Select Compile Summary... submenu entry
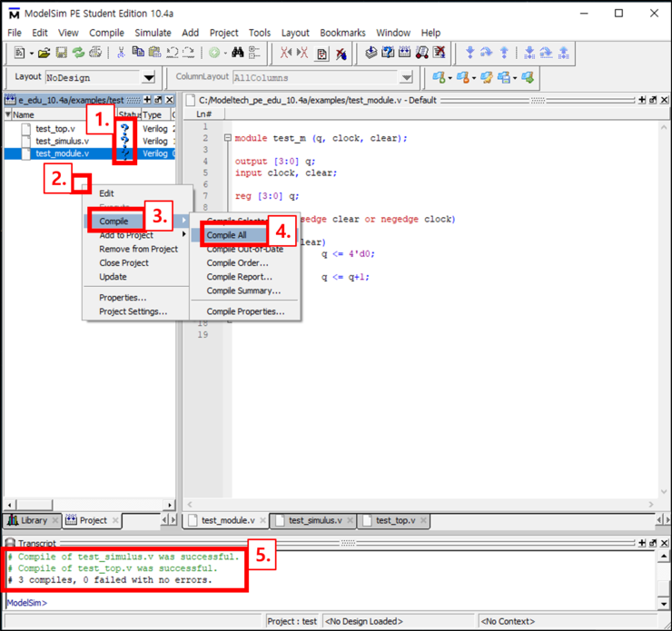Viewport: 672px width, 631px height. (243, 291)
